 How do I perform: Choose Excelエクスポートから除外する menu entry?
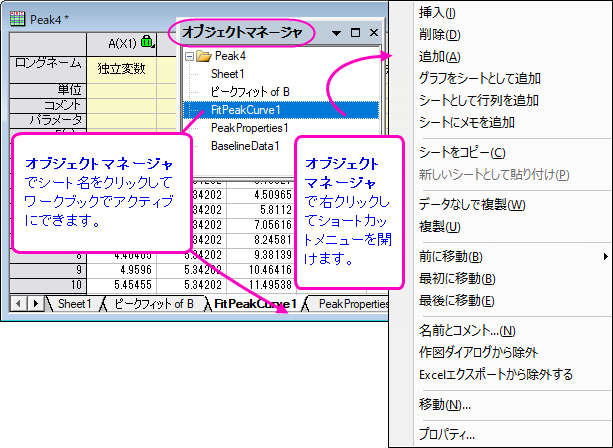[x=496, y=375]
